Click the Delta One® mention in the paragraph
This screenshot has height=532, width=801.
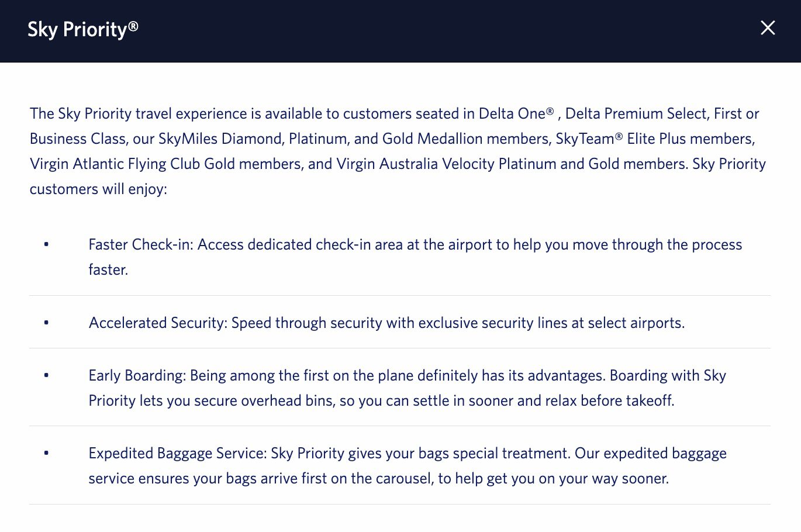coord(515,113)
